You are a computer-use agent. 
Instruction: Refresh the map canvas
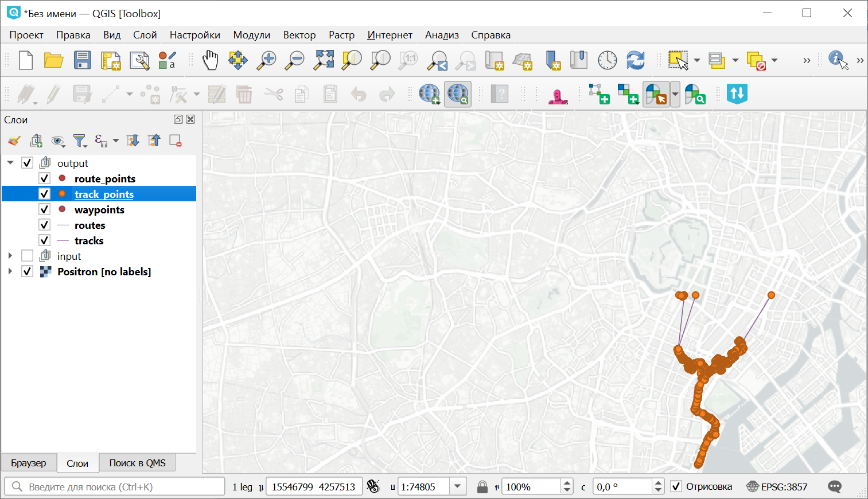[636, 60]
